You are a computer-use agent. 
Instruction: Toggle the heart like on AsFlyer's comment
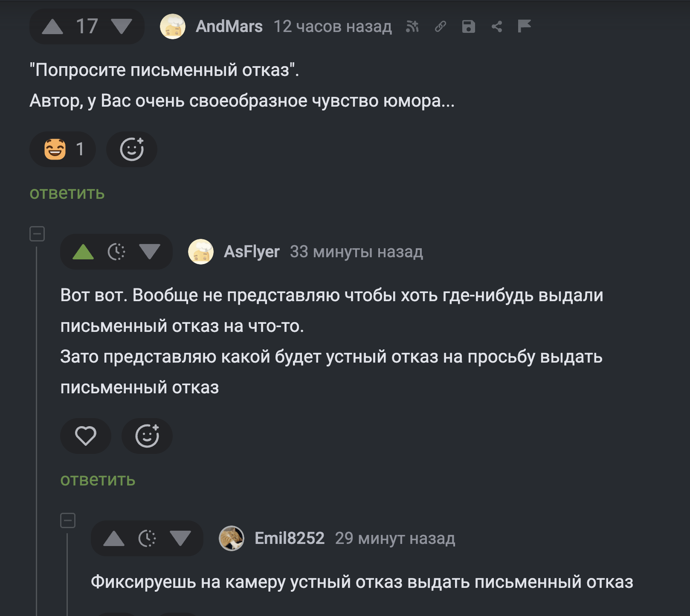86,436
